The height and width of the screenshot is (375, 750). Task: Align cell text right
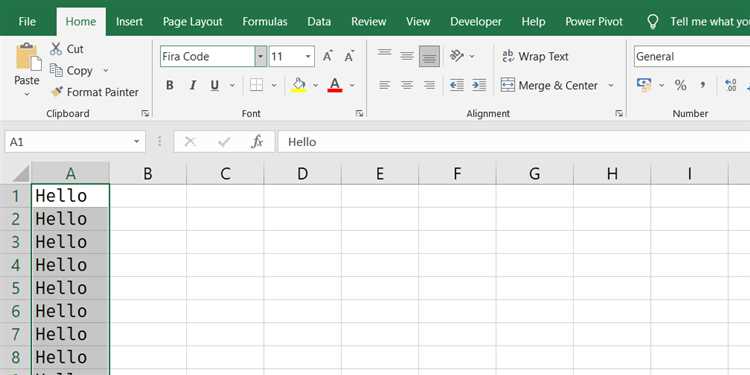[429, 85]
